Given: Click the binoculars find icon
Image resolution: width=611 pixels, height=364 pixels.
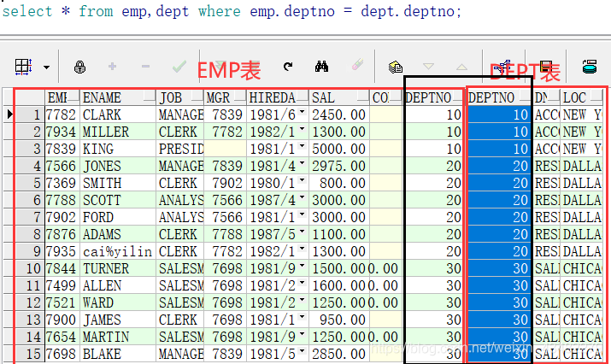Looking at the screenshot, I should 321,67.
